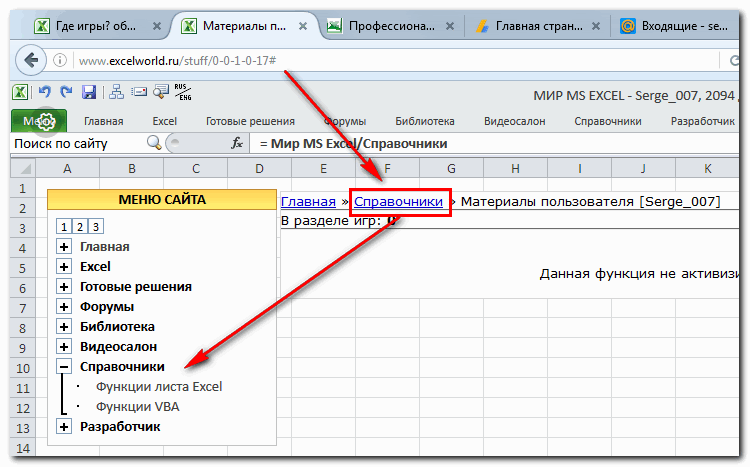Open 'Функции листа Excel' submenu item

[x=159, y=387]
